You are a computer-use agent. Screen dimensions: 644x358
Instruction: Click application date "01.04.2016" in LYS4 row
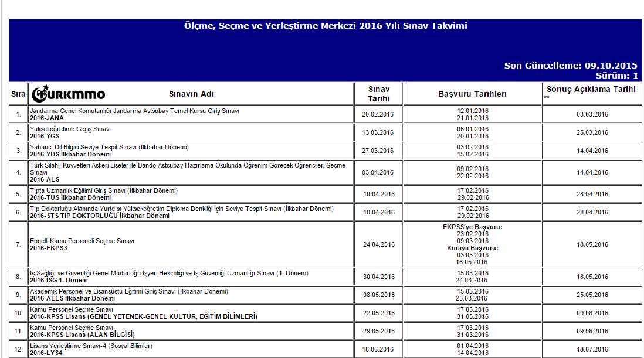(x=473, y=346)
